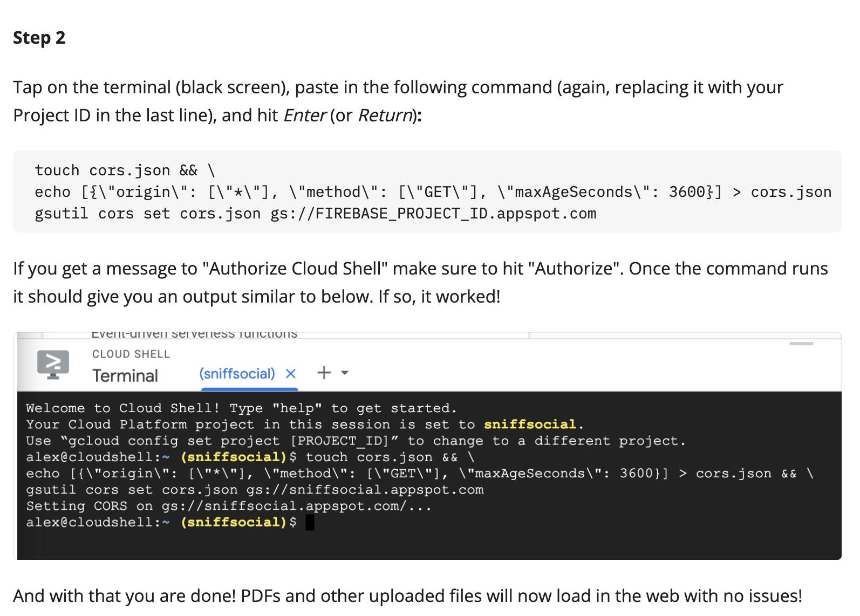Click the Terminal label
The image size is (860, 616).
pos(125,375)
